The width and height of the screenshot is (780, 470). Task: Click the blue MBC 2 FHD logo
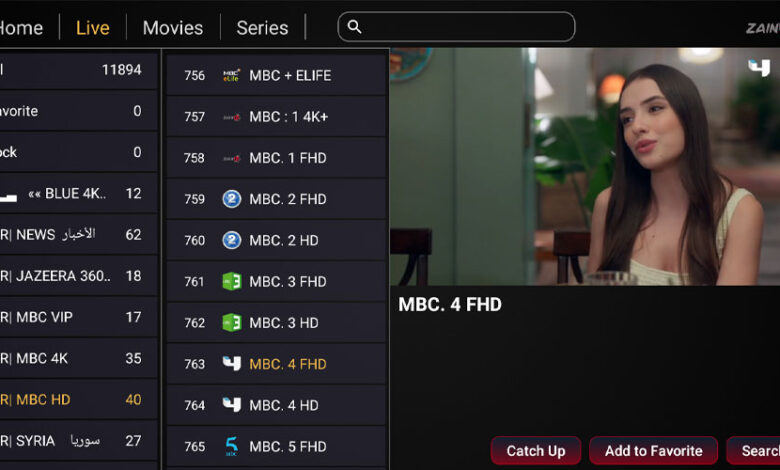[x=231, y=199]
